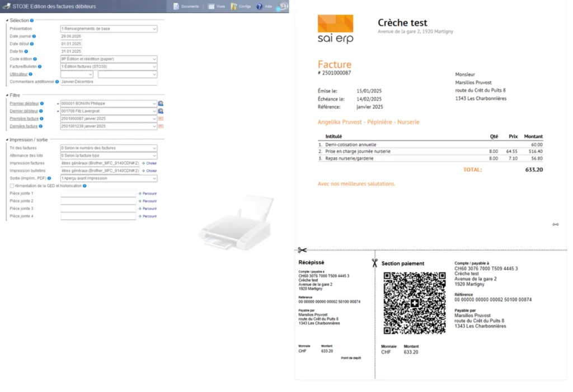Click the QR code on invoice preview
Screen dimensions: 573x392
point(415,303)
